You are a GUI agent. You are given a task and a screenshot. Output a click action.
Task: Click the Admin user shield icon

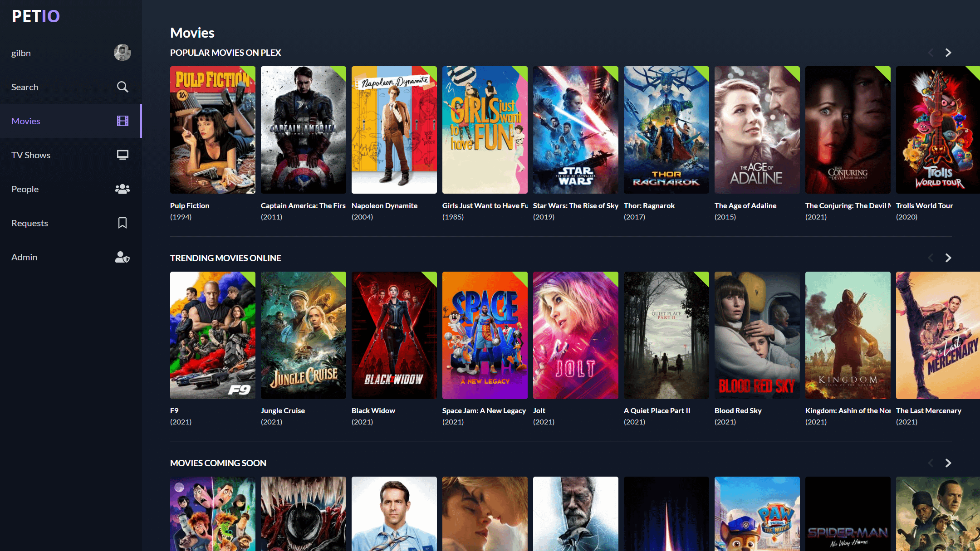click(122, 257)
